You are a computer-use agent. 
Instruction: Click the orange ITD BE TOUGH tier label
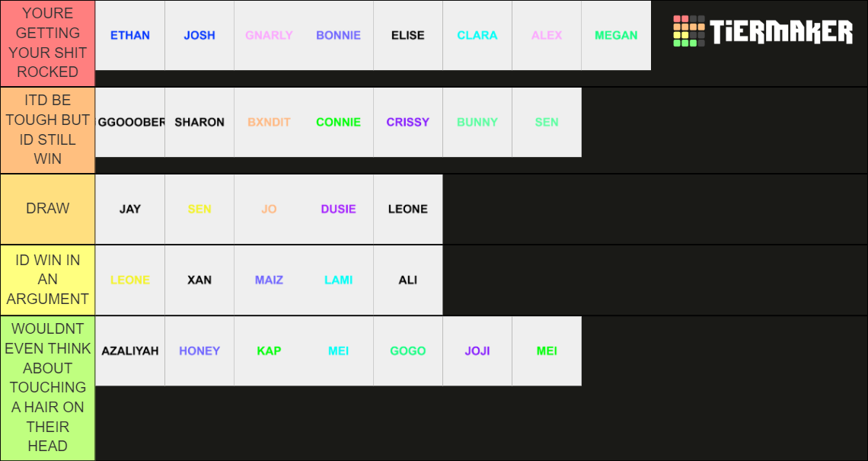[47, 122]
